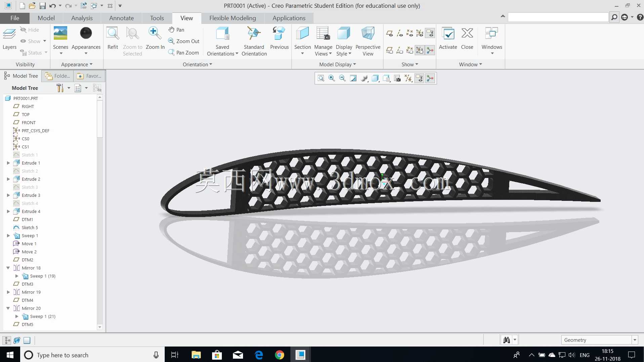
Task: Click the zoom out icon in graphics toolbar
Action: [x=343, y=78]
